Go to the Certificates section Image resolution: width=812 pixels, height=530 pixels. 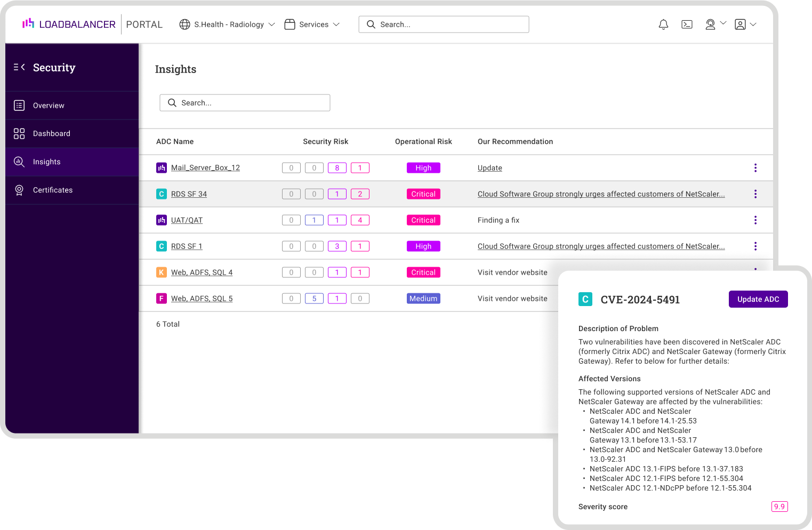click(x=72, y=190)
